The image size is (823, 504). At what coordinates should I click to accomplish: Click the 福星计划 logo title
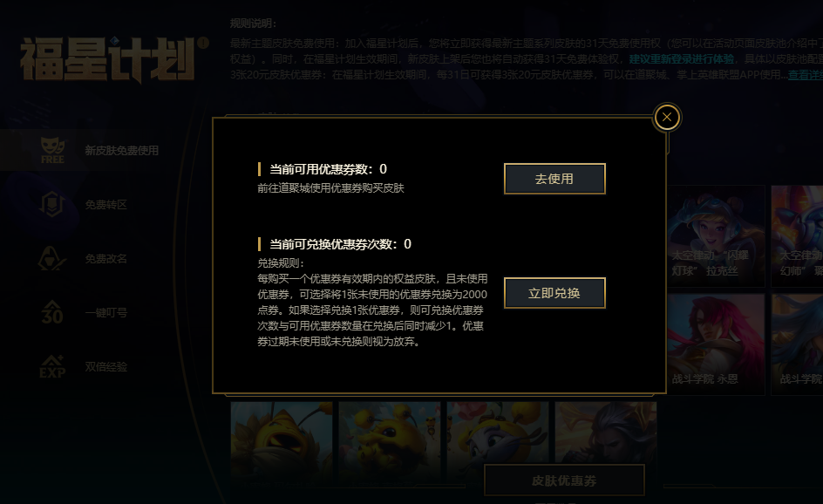pyautogui.click(x=107, y=60)
